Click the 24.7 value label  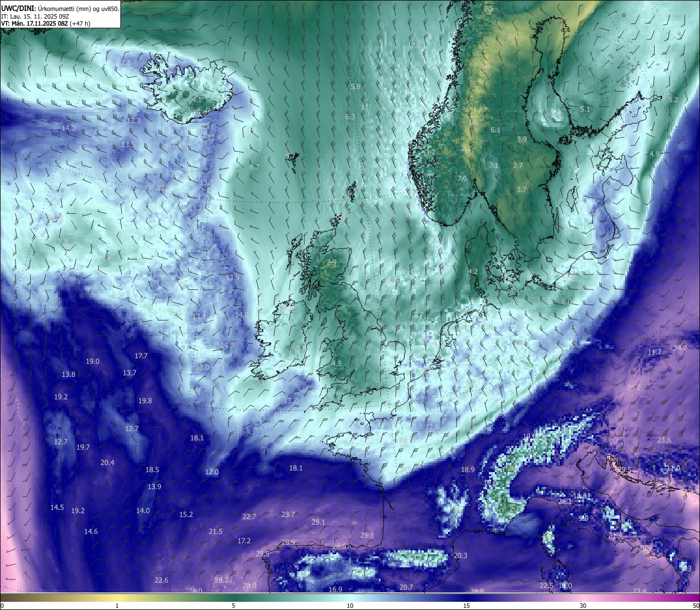(x=680, y=348)
